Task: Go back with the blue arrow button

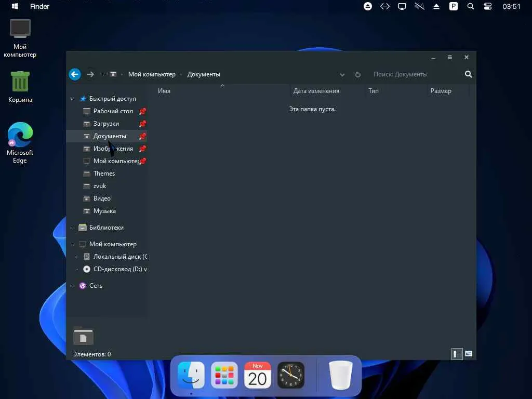Action: click(75, 74)
